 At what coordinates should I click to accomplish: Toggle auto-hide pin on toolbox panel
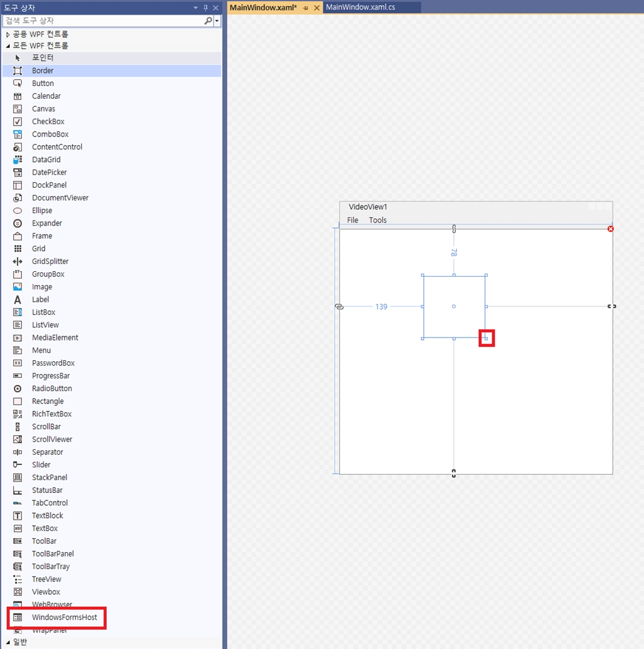[x=206, y=8]
